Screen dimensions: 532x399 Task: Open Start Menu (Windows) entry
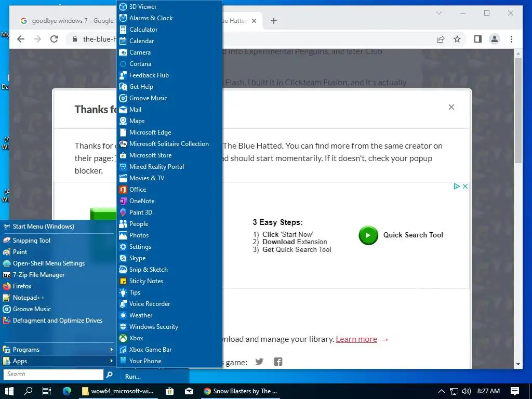[58, 227]
